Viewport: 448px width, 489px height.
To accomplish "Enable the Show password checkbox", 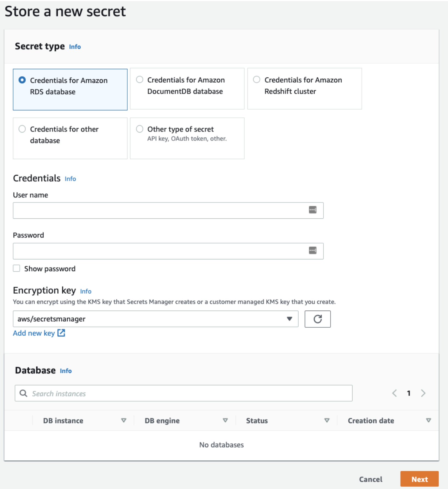I will pos(16,268).
